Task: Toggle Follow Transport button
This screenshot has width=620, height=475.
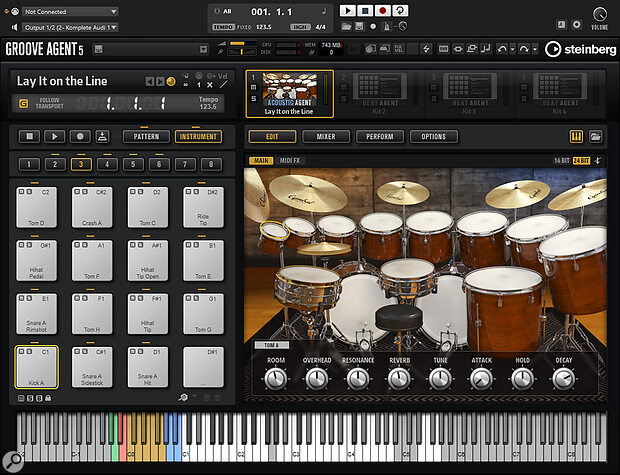Action: (x=25, y=102)
